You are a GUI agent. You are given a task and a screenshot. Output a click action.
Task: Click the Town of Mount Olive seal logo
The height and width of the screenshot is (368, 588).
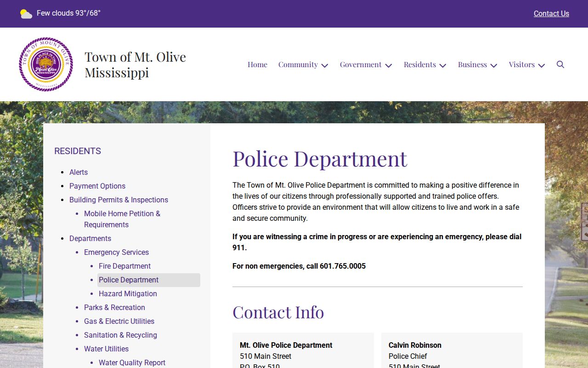(x=46, y=64)
